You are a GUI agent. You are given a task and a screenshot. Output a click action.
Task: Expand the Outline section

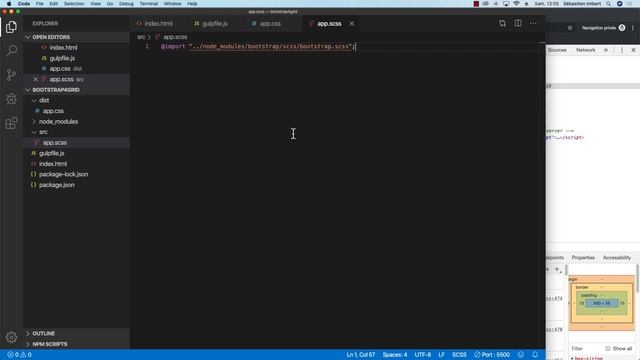click(43, 333)
